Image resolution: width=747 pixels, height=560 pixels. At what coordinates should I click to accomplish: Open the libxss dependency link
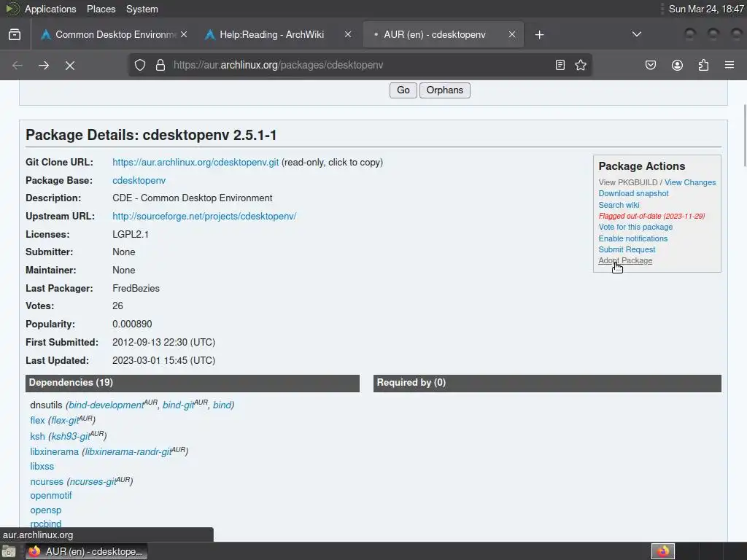[42, 467]
